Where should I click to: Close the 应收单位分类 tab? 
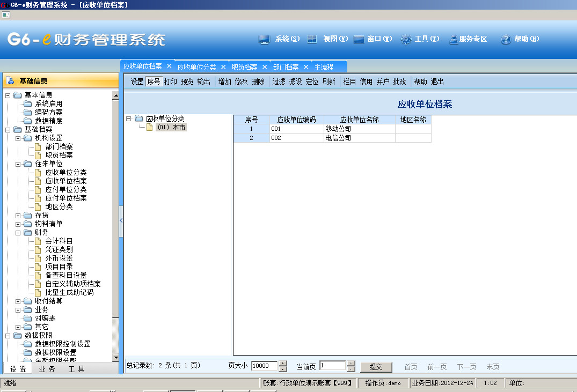point(223,67)
